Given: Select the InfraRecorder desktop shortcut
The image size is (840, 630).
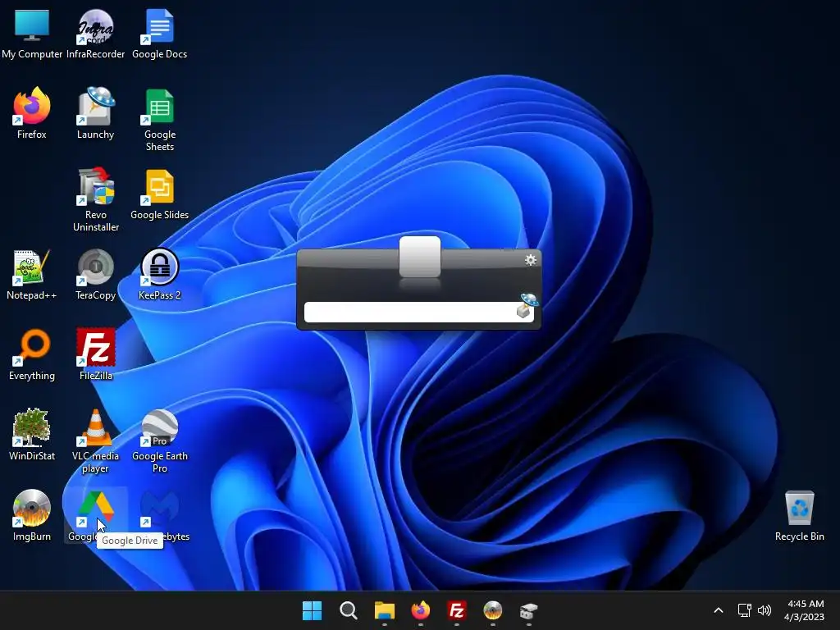Looking at the screenshot, I should tap(95, 33).
